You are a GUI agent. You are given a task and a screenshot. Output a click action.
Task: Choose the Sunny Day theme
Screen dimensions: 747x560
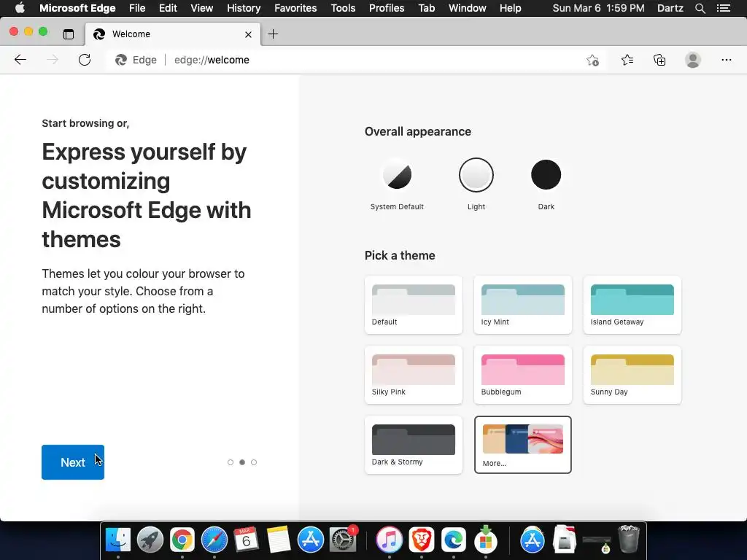[632, 375]
